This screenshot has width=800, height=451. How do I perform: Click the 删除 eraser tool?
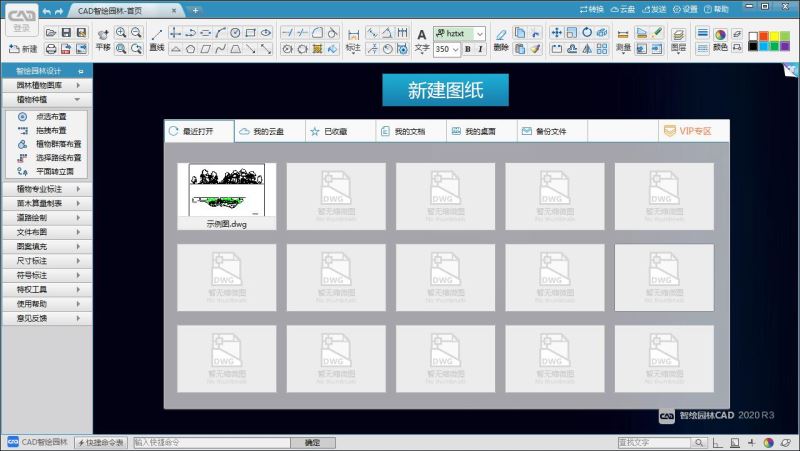tap(501, 40)
